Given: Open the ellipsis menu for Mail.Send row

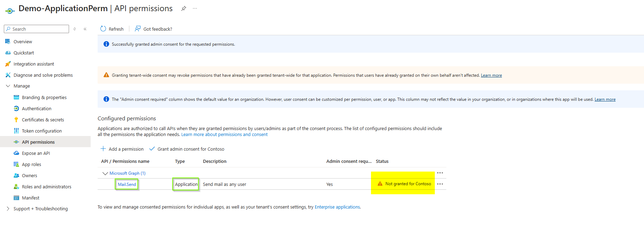Looking at the screenshot, I should pos(440,184).
